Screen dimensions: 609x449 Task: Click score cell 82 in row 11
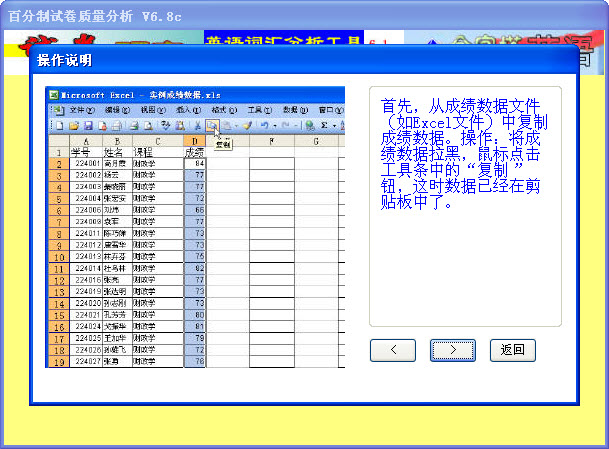point(195,268)
